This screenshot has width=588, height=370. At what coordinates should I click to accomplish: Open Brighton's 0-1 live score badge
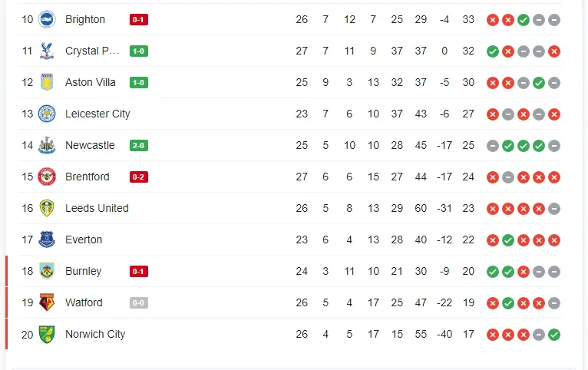(x=139, y=19)
